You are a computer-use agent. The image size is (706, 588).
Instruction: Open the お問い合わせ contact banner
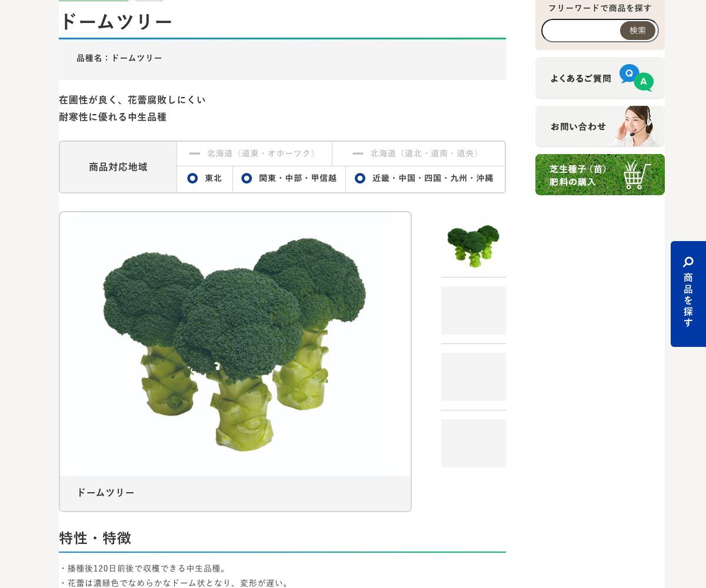600,126
